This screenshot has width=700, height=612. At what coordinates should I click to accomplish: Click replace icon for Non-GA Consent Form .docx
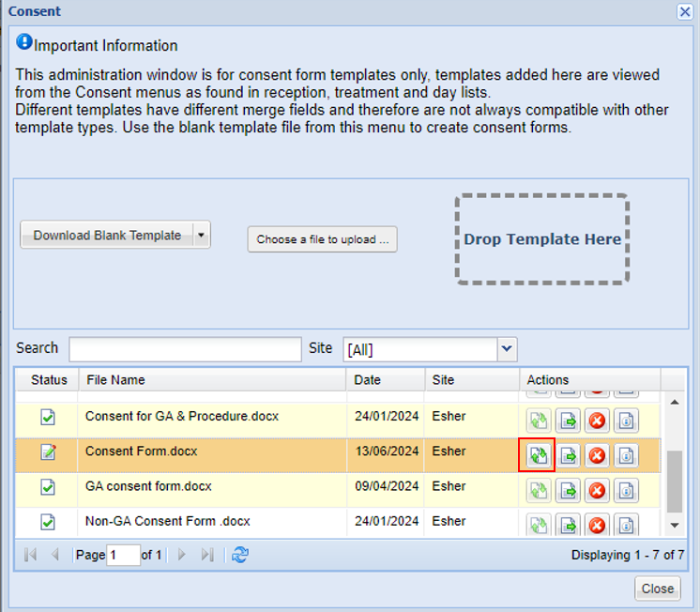pos(539,525)
